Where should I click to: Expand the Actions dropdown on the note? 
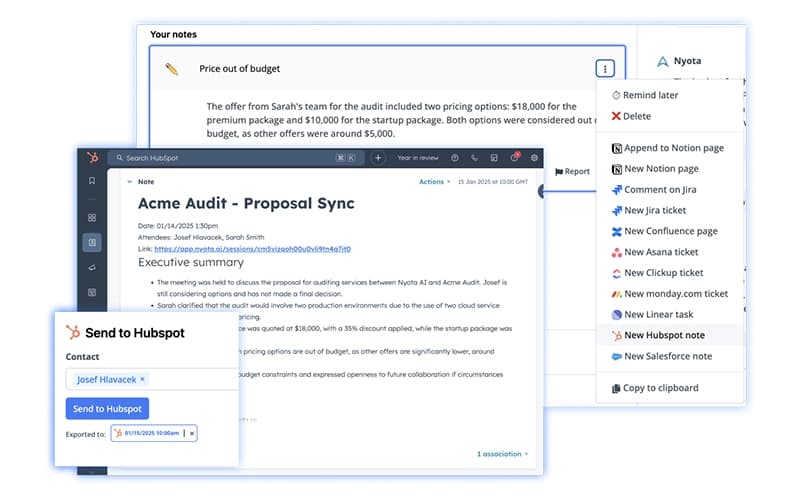(x=433, y=182)
